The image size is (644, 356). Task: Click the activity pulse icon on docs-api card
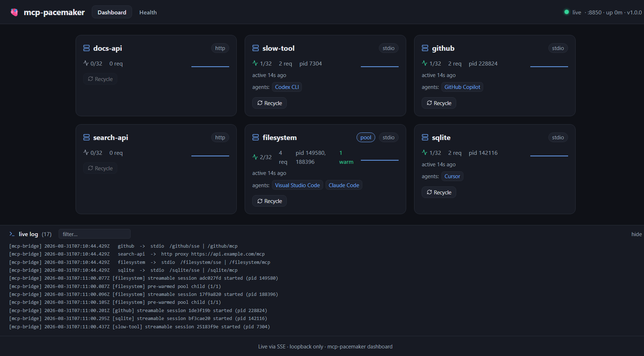pyautogui.click(x=86, y=63)
